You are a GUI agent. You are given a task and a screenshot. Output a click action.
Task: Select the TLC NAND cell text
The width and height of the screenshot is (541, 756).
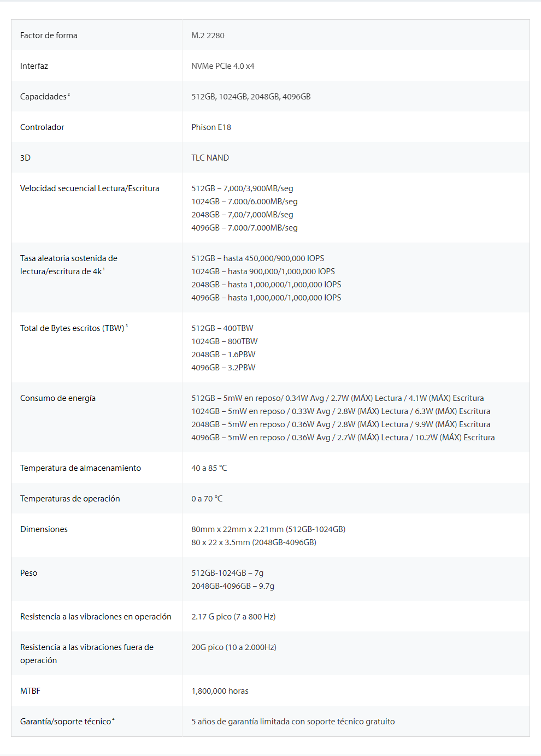[210, 158]
